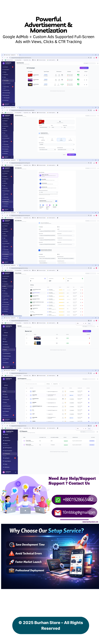Image resolution: width=99 pixels, height=644 pixels.
Task: Open the www.burhanstore.net website link
Action: pyautogui.click(x=90, y=522)
